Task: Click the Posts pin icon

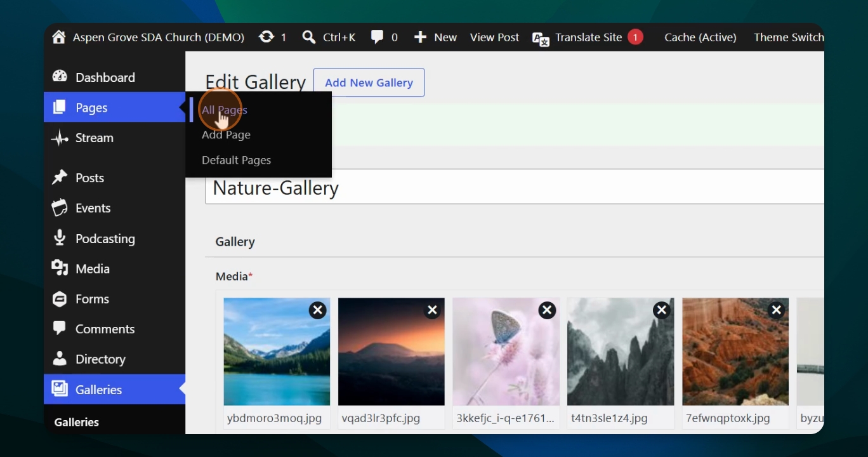Action: pyautogui.click(x=60, y=177)
